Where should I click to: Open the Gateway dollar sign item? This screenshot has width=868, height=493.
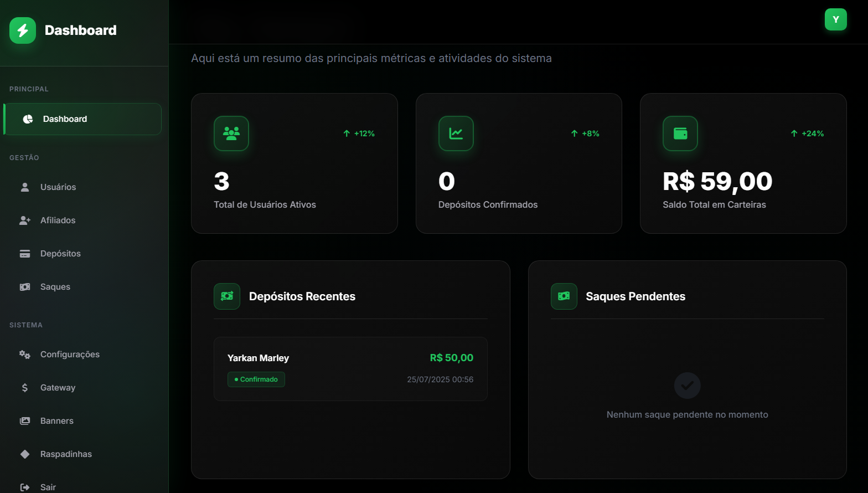[x=57, y=388]
